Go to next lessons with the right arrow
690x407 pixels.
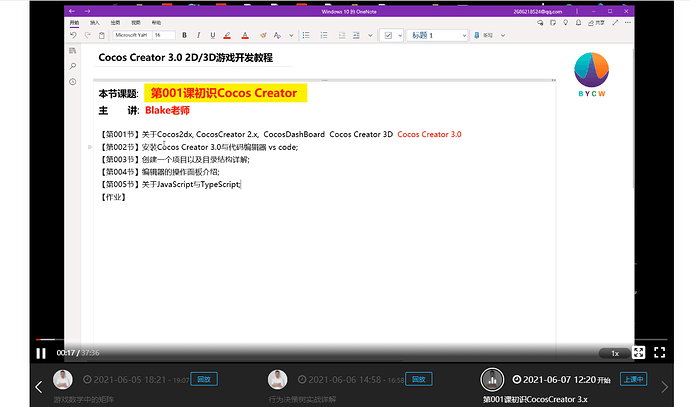(664, 387)
